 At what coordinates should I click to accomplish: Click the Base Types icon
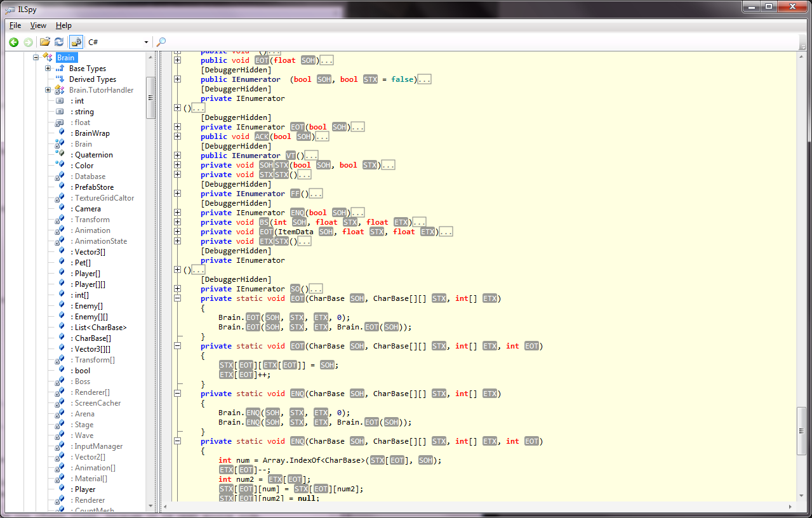point(60,69)
